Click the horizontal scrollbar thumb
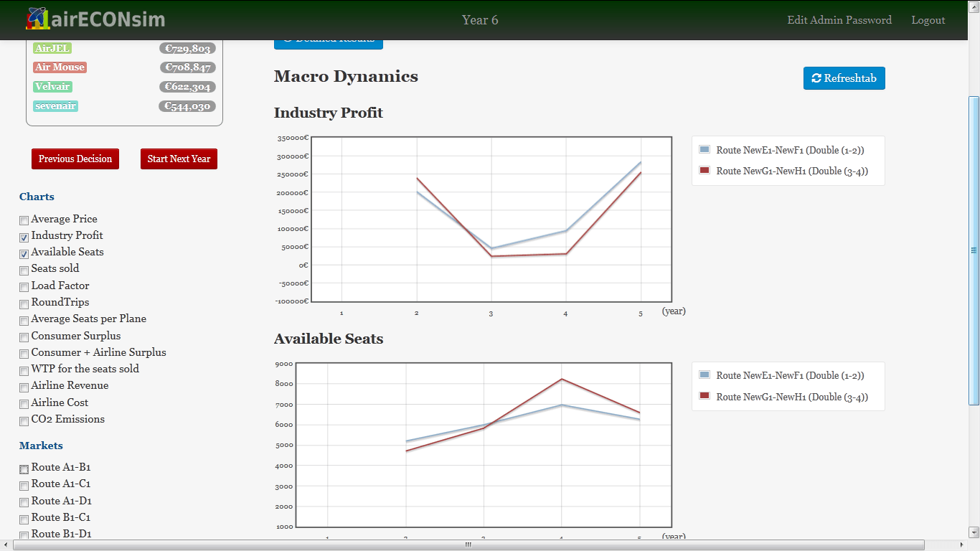980x551 pixels. (468, 545)
